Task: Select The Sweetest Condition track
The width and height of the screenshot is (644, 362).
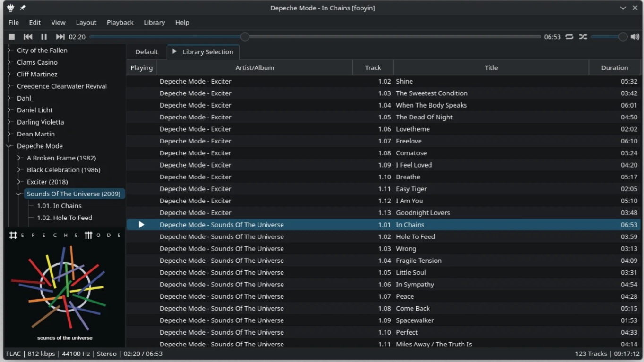Action: pyautogui.click(x=383, y=93)
